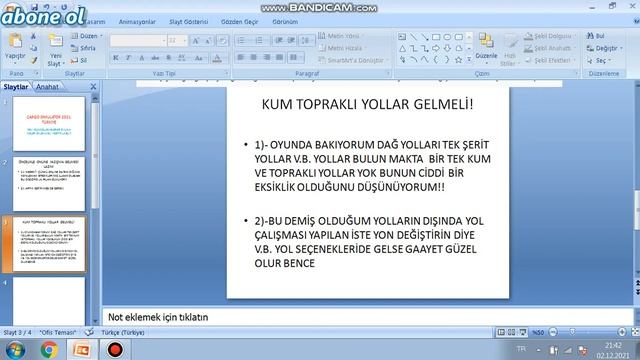This screenshot has width=640, height=360.
Task: Click the zoom out minus button
Action: tap(553, 332)
